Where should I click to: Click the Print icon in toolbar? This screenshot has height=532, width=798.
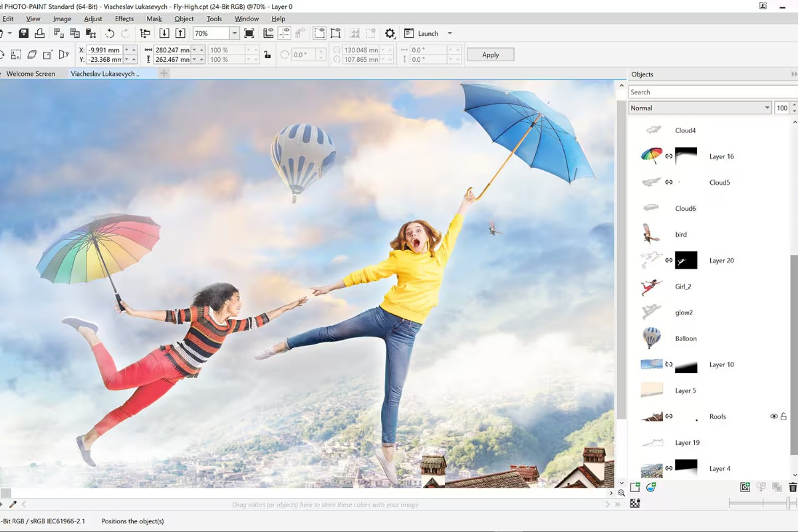click(x=40, y=33)
